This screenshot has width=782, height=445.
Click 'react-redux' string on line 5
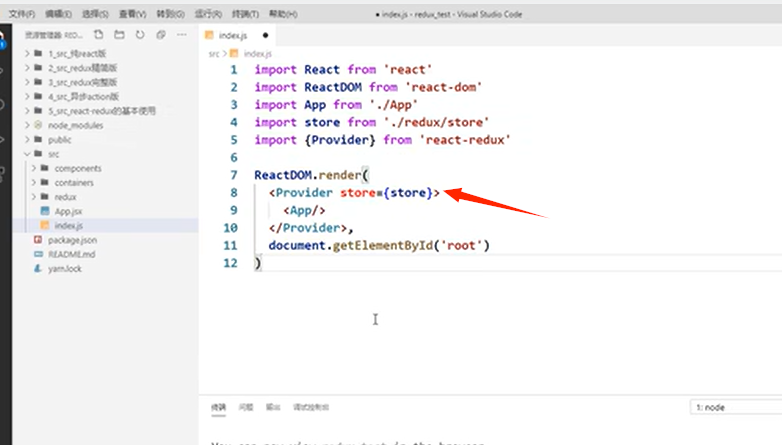coord(465,140)
